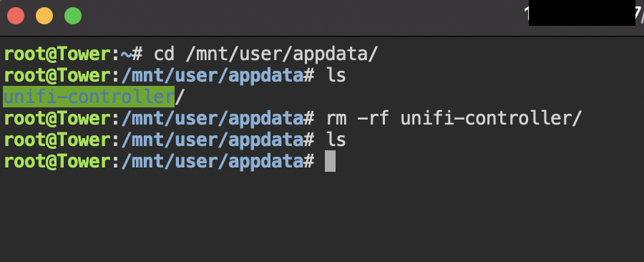This screenshot has width=644, height=262.
Task: Maximize the terminal with the green button
Action: [x=73, y=16]
